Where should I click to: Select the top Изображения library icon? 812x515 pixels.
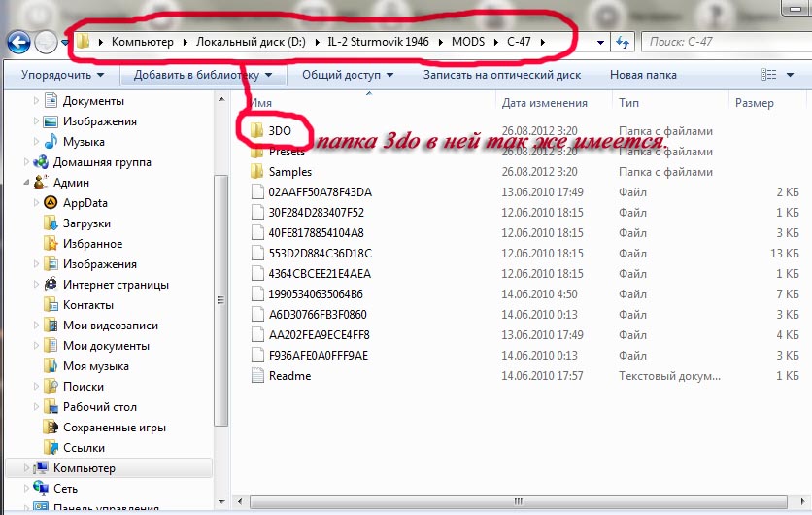tap(51, 121)
